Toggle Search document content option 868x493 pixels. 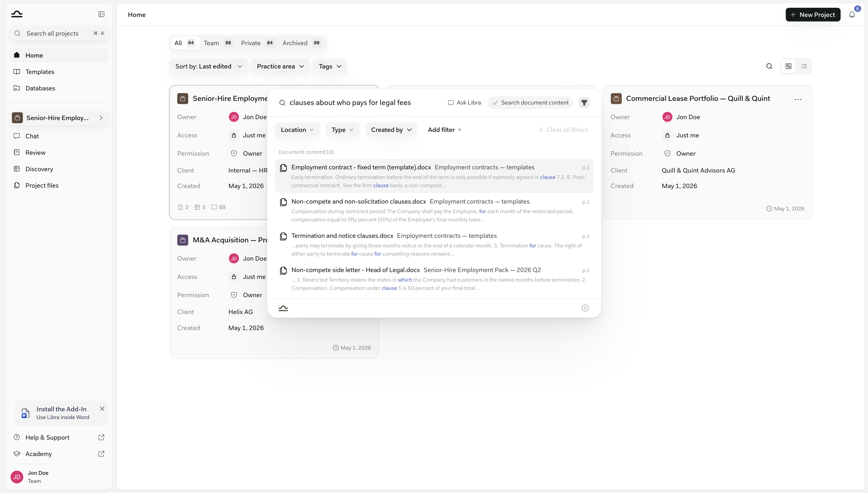tap(530, 103)
